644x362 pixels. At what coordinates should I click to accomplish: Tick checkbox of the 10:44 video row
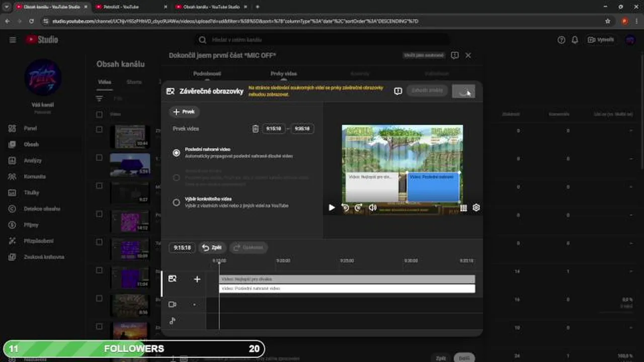click(99, 130)
